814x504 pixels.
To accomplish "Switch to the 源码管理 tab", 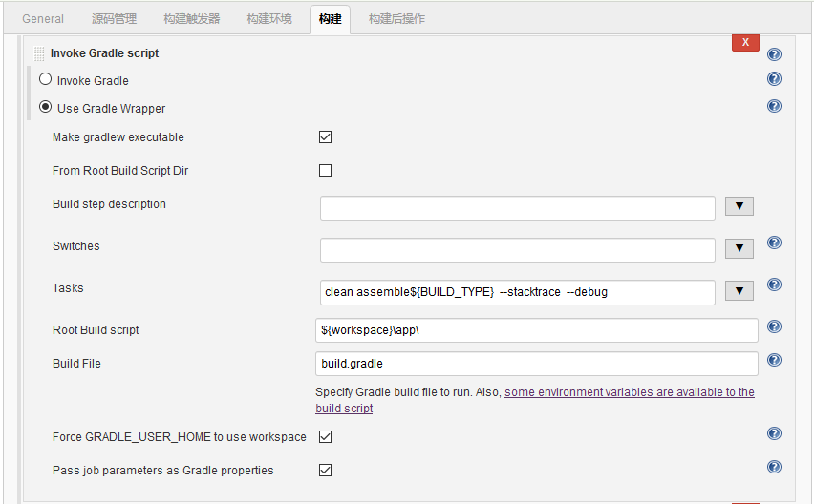I will [x=114, y=19].
